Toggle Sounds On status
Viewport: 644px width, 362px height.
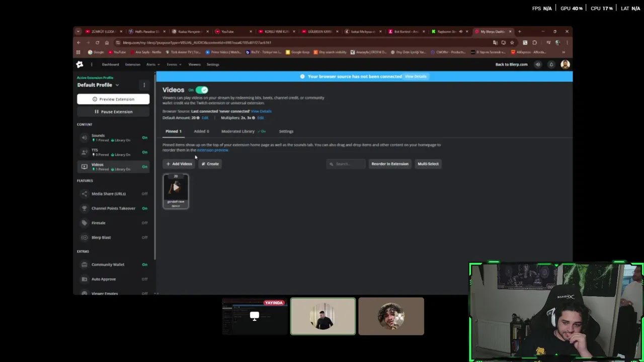coord(144,137)
